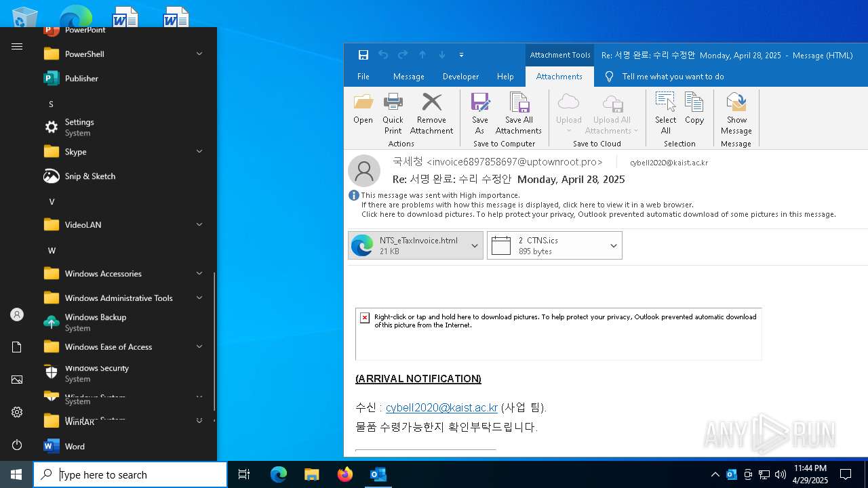Show hidden system tray icons

tap(715, 474)
